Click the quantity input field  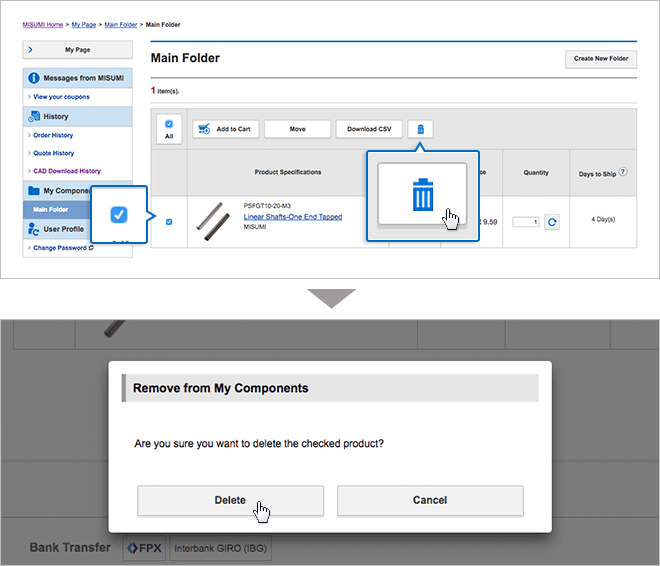tap(526, 221)
